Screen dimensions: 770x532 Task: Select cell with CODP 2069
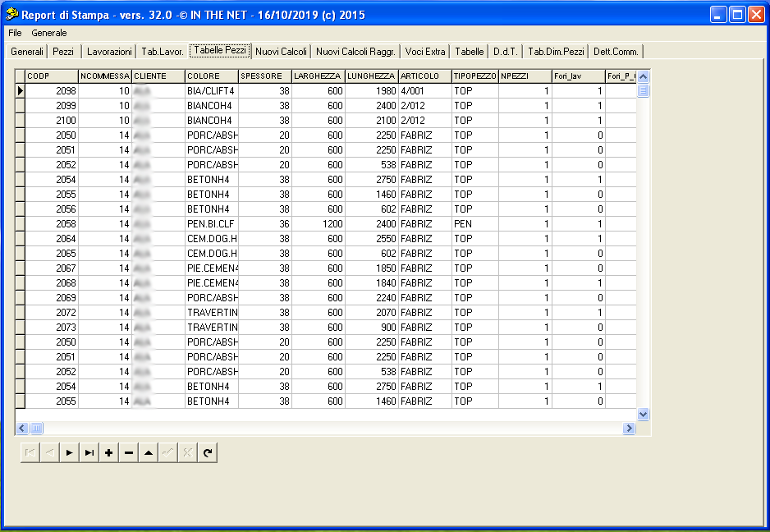click(52, 298)
